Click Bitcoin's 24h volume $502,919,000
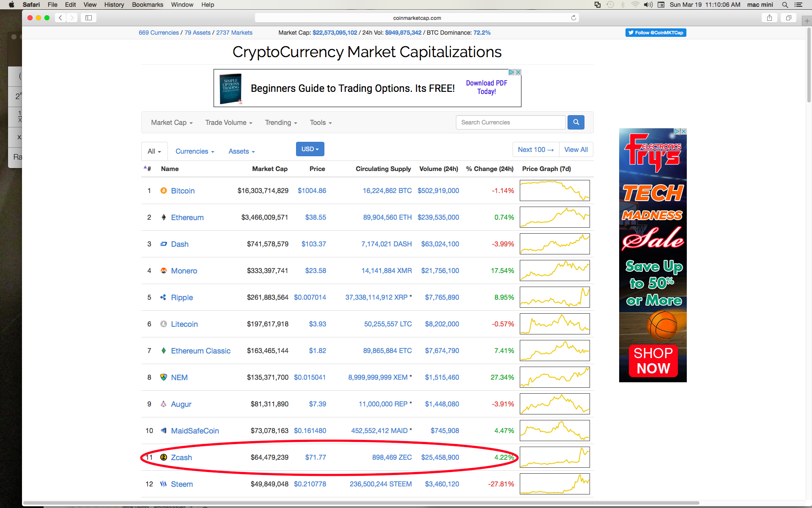Image resolution: width=812 pixels, height=508 pixels. [x=438, y=190]
